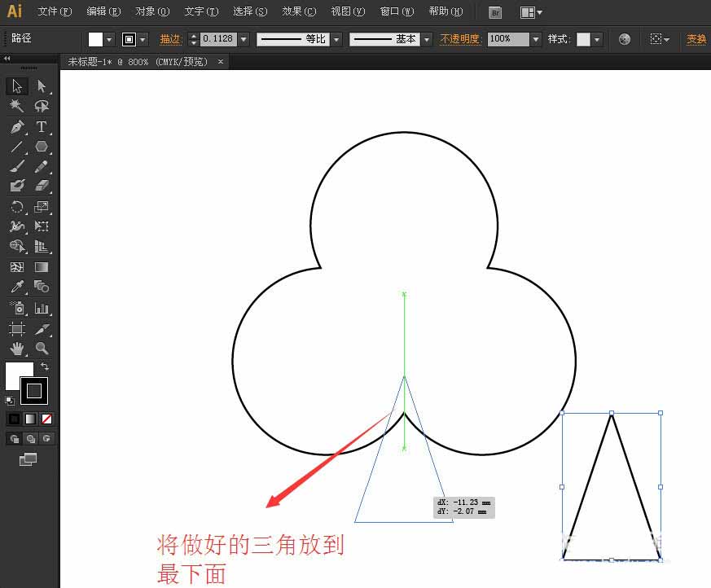Select the Gradient tool
This screenshot has width=711, height=588.
(42, 267)
